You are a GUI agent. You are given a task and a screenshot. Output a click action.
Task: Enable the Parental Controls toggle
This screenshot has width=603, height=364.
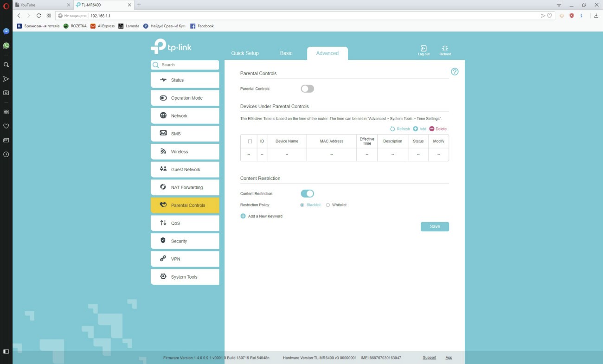[307, 89]
